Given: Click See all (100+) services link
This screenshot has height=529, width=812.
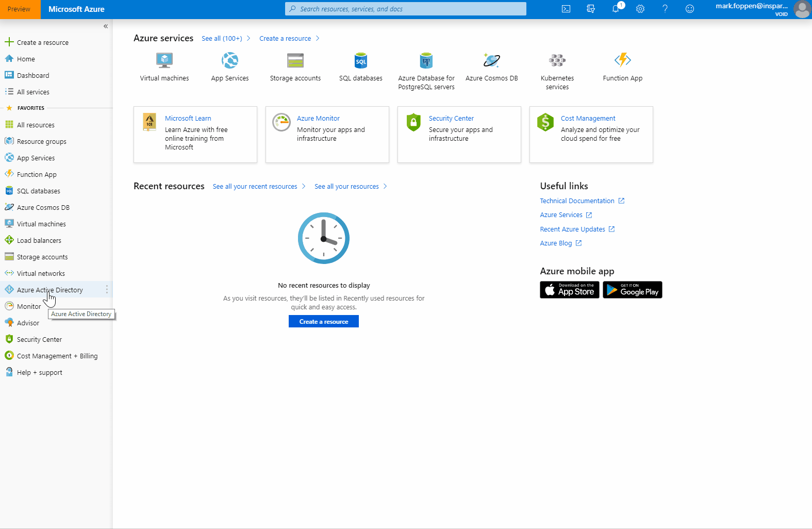Looking at the screenshot, I should [226, 38].
